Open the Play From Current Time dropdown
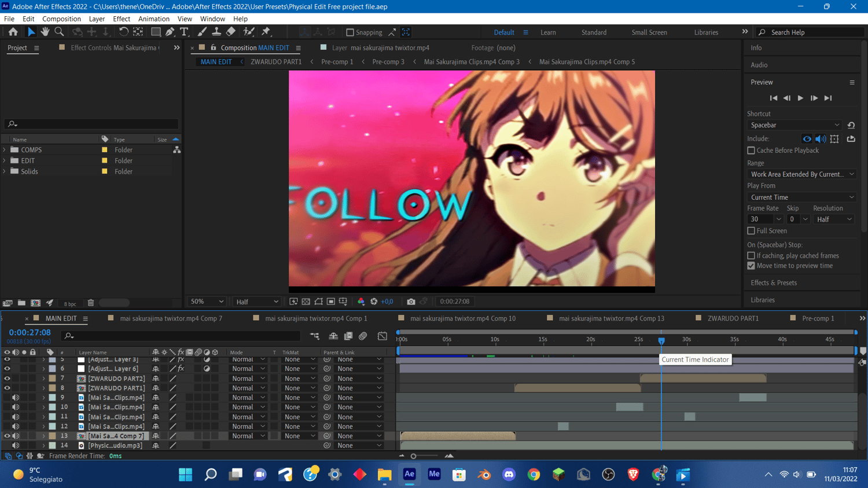868x488 pixels. [801, 197]
